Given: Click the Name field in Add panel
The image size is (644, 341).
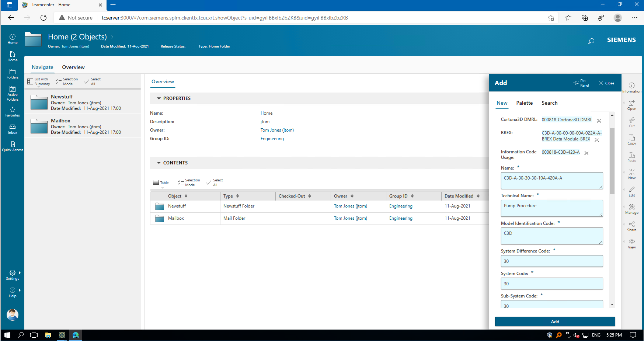Looking at the screenshot, I should pyautogui.click(x=552, y=181).
